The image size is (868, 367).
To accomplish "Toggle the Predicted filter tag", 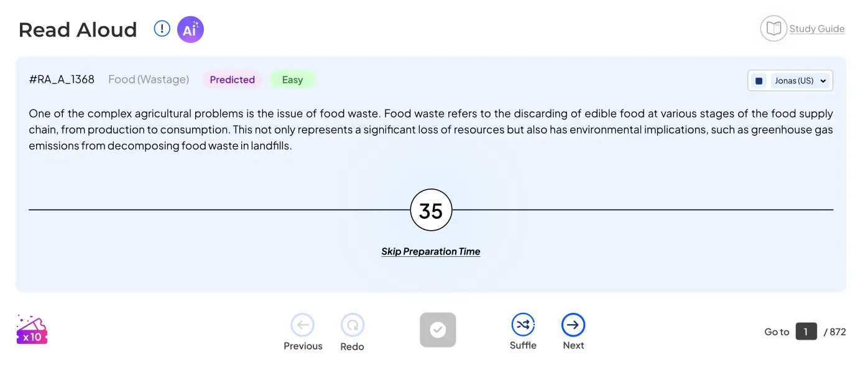I will point(232,79).
